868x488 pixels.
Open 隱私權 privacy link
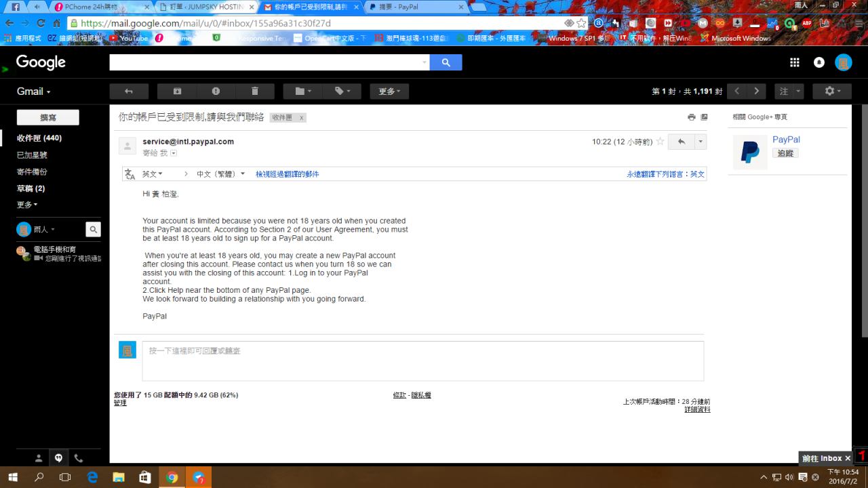tap(421, 395)
